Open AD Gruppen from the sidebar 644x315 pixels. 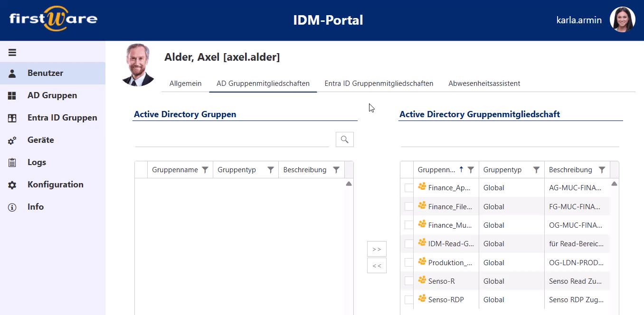[x=12, y=95]
